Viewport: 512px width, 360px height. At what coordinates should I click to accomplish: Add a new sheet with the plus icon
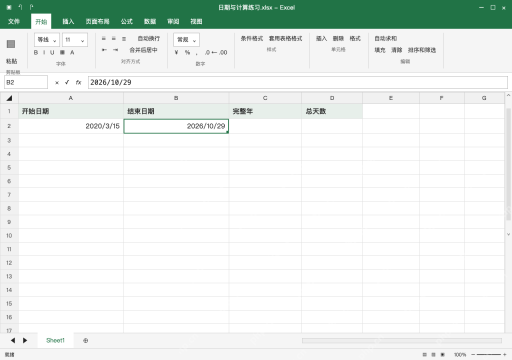coord(86,341)
